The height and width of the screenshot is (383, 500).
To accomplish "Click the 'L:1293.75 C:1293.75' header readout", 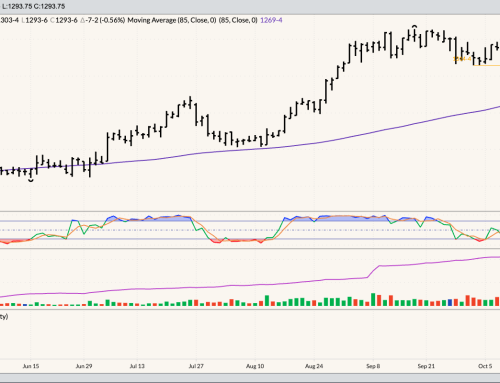I will pyautogui.click(x=33, y=6).
